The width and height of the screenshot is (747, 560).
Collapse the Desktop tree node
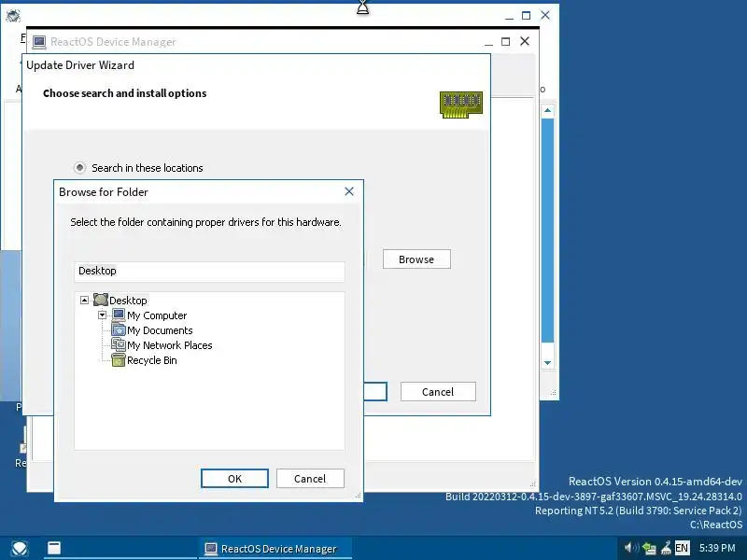click(84, 300)
